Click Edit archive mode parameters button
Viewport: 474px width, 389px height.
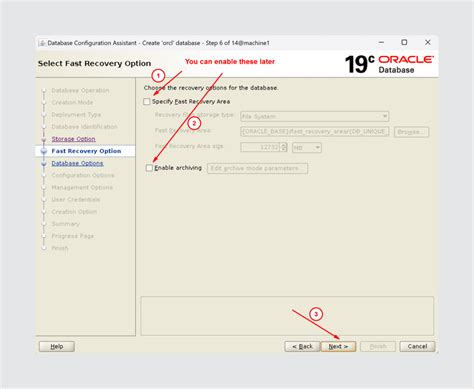click(257, 168)
